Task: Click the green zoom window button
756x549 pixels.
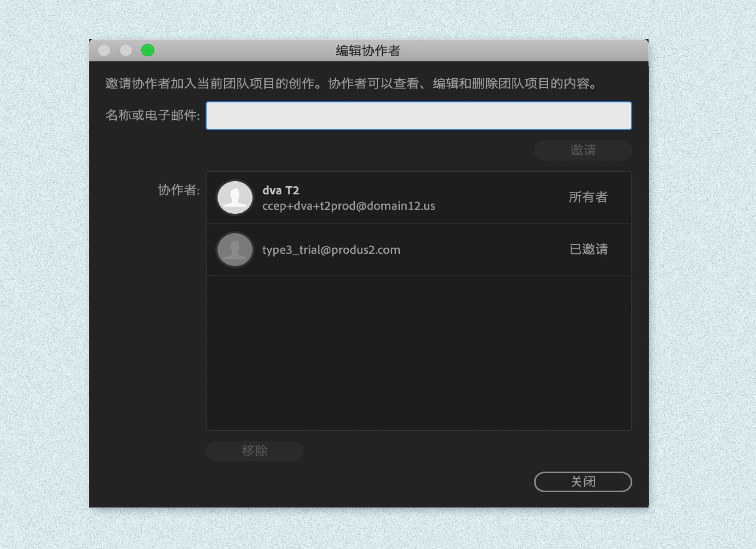Action: coord(148,50)
